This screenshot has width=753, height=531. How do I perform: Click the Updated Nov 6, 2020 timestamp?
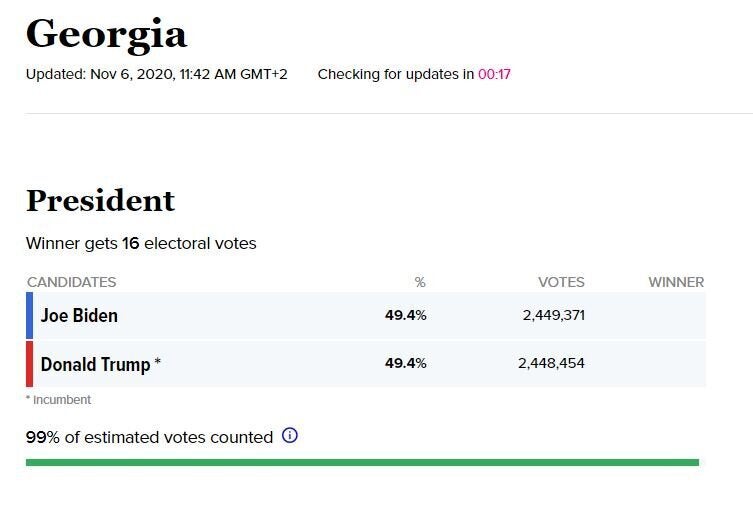157,74
